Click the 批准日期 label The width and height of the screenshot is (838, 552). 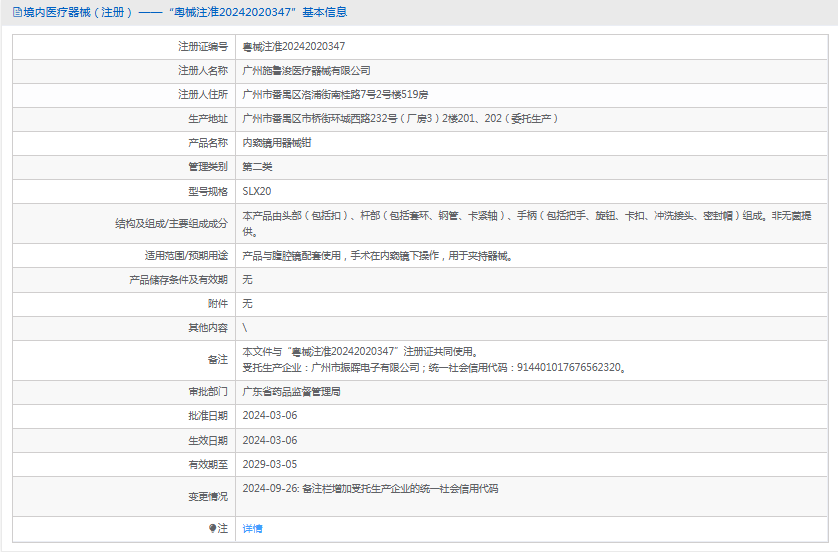click(208, 416)
